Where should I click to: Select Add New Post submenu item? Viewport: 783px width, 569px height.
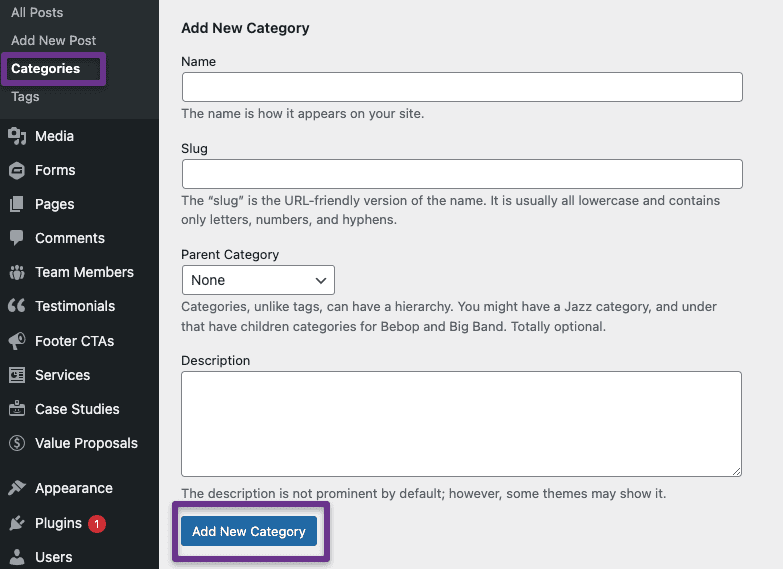(x=53, y=40)
